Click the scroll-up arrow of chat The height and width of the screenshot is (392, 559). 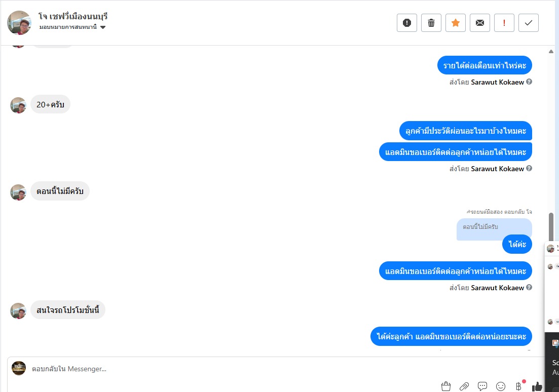click(551, 52)
